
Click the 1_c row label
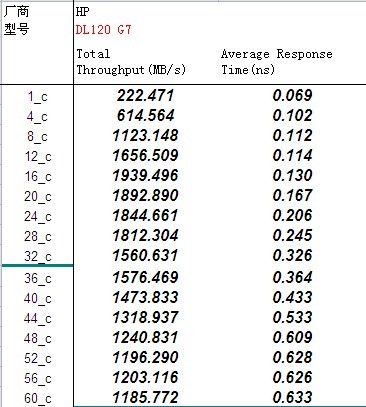point(38,97)
